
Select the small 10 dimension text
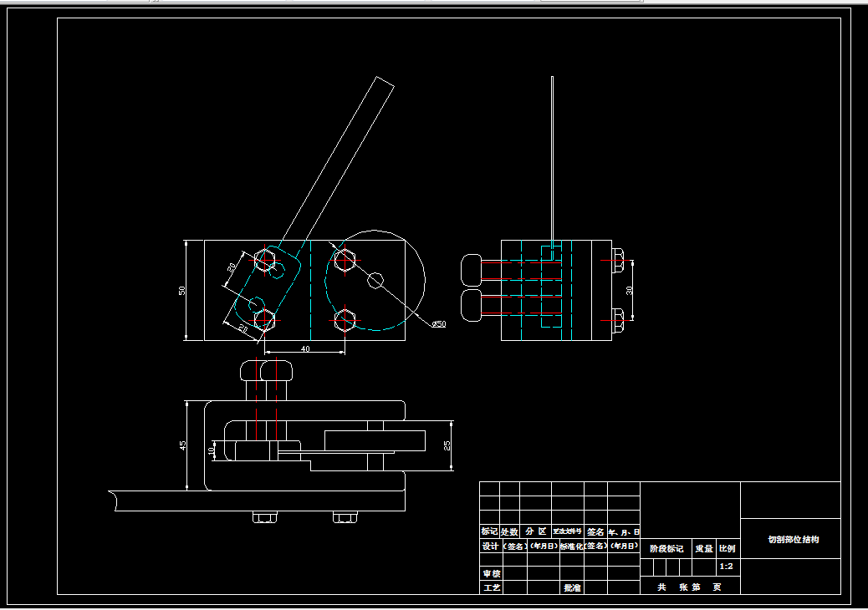211,450
